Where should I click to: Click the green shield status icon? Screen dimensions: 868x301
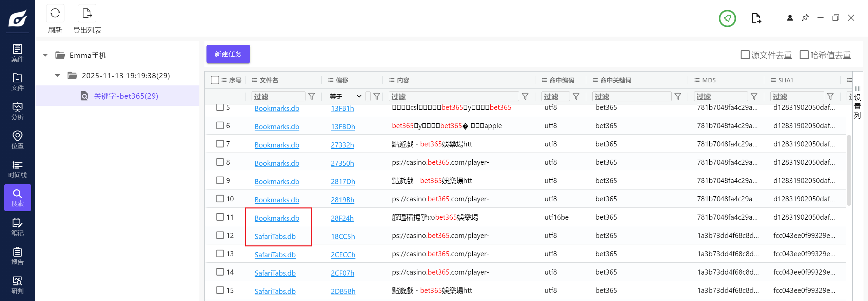pyautogui.click(x=727, y=18)
